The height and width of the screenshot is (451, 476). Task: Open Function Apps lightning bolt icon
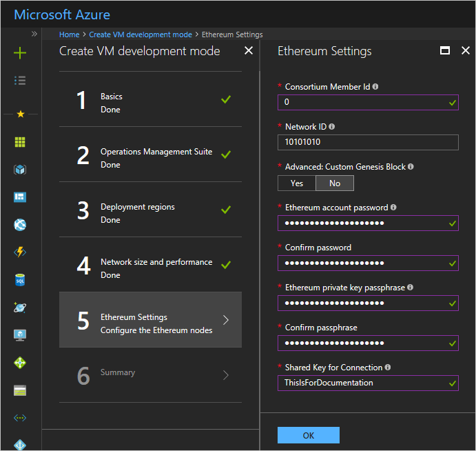click(x=20, y=252)
